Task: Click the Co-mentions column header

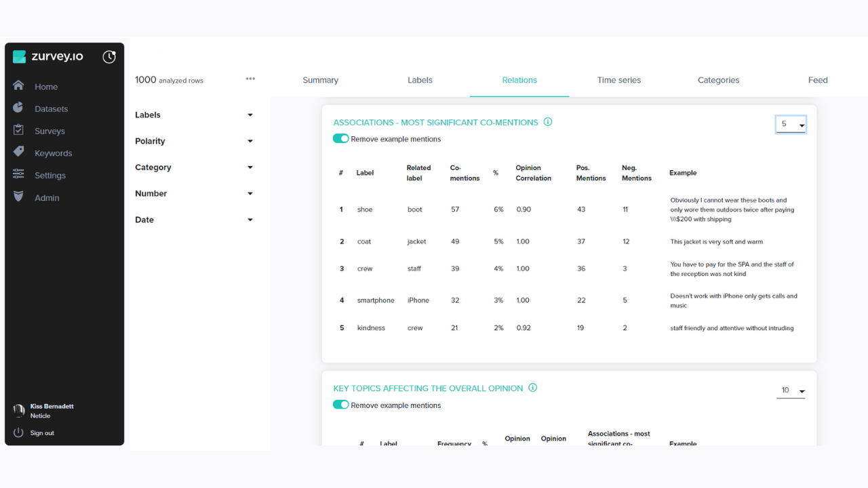Action: (465, 173)
